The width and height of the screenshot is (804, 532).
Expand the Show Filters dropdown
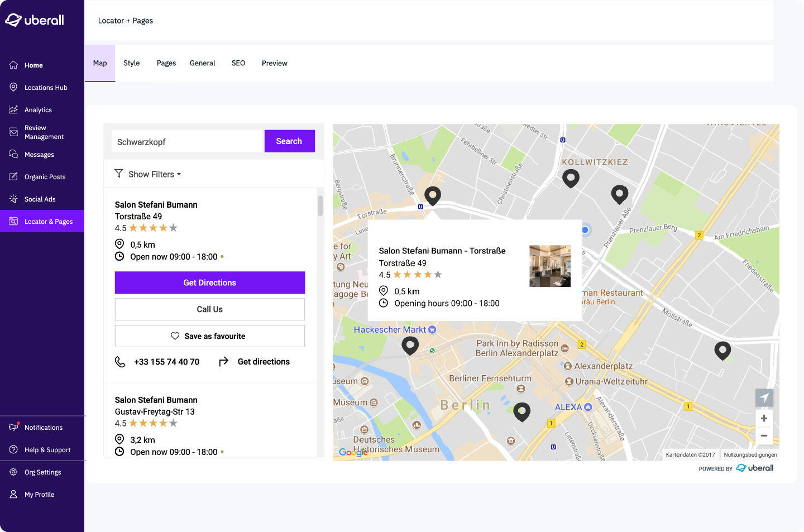tap(148, 174)
